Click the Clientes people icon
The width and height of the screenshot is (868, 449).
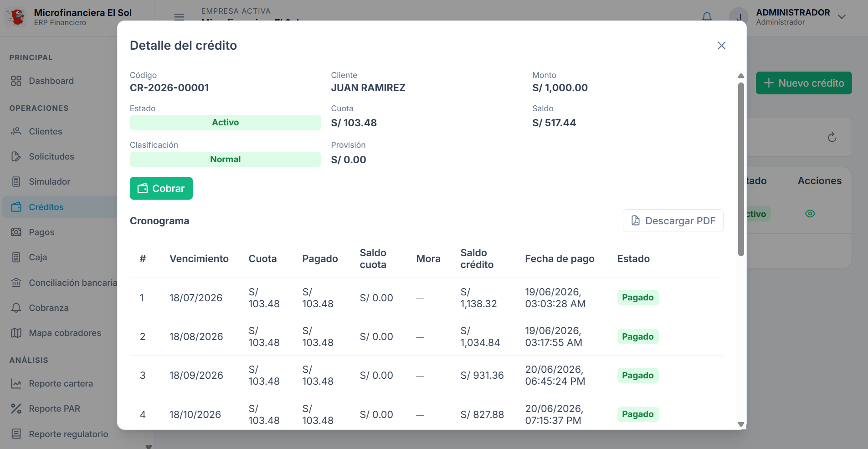tap(16, 131)
